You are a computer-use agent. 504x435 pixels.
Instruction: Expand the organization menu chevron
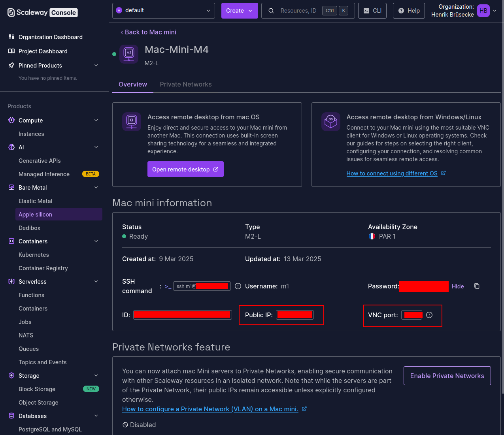click(x=495, y=11)
